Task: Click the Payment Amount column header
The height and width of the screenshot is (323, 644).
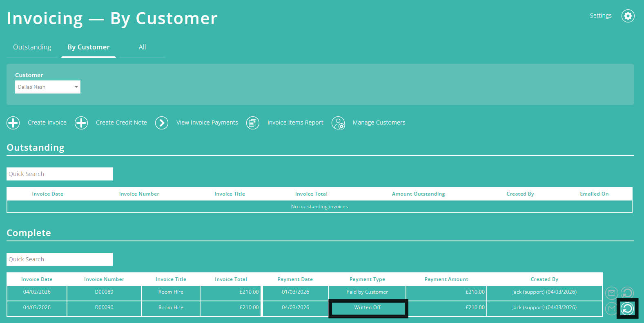Action: pos(446,279)
